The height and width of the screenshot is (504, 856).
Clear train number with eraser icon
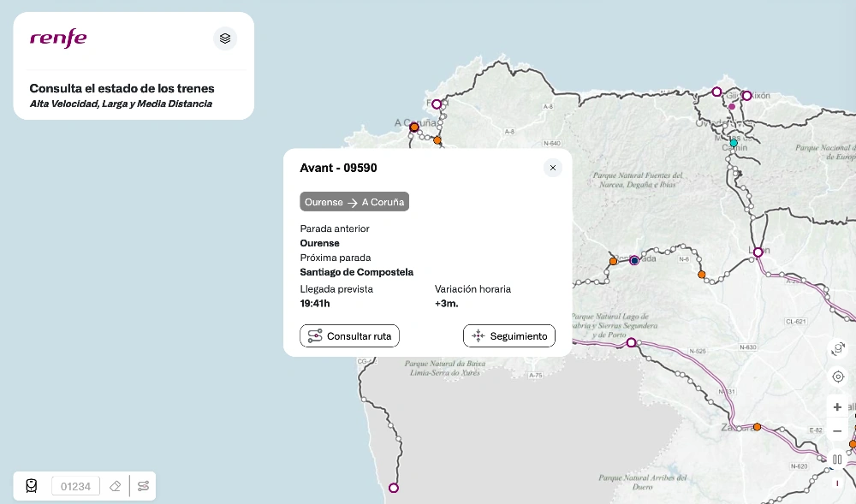[x=116, y=486]
